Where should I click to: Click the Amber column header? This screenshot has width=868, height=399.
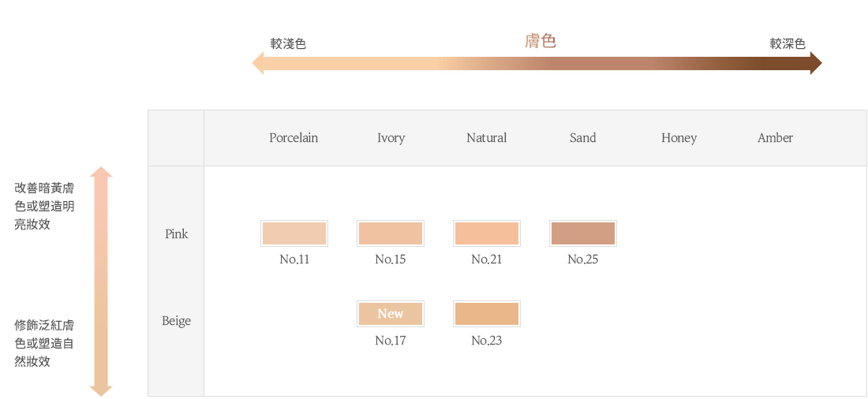click(775, 138)
